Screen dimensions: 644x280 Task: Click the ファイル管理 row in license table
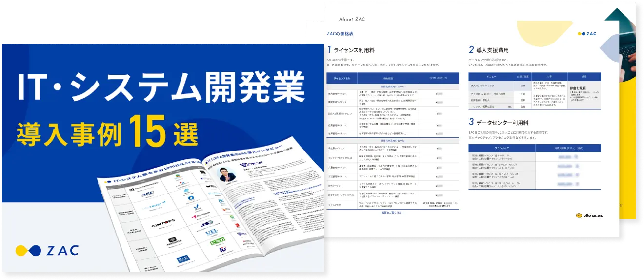[393, 204]
